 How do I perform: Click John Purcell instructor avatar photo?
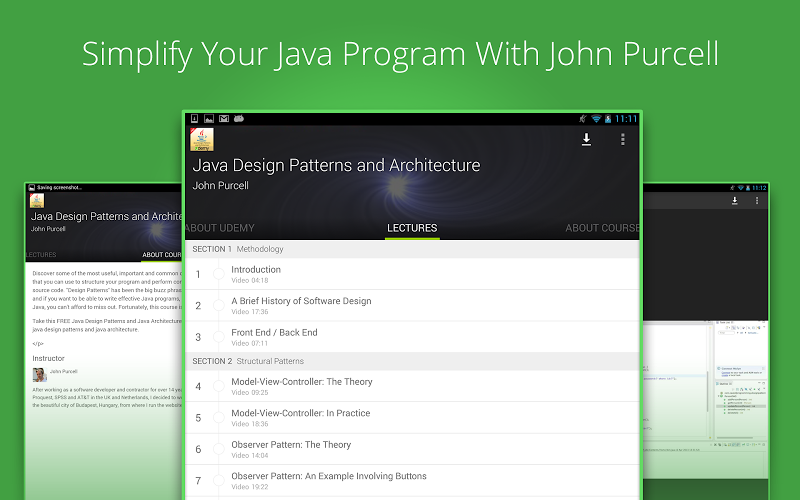[39, 374]
